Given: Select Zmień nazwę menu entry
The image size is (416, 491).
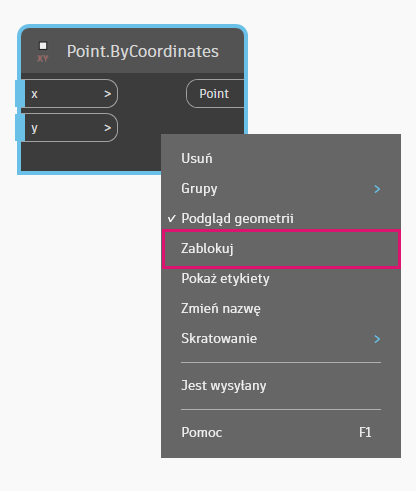Looking at the screenshot, I should (281, 308).
